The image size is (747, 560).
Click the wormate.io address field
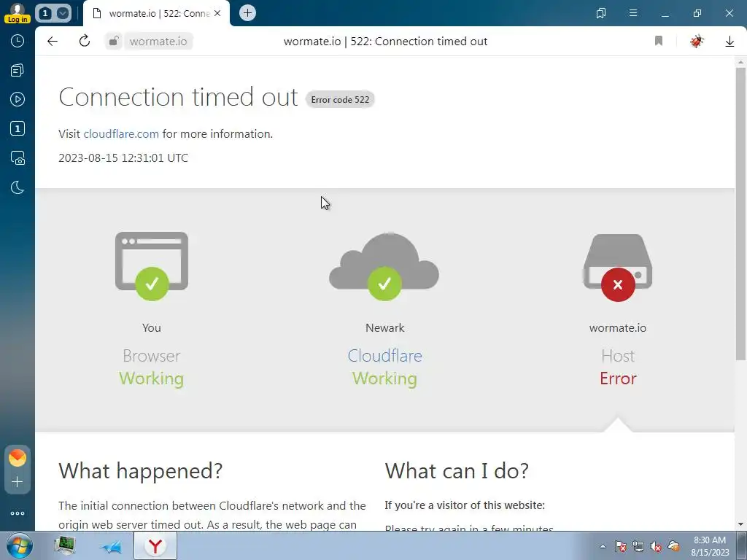point(158,42)
